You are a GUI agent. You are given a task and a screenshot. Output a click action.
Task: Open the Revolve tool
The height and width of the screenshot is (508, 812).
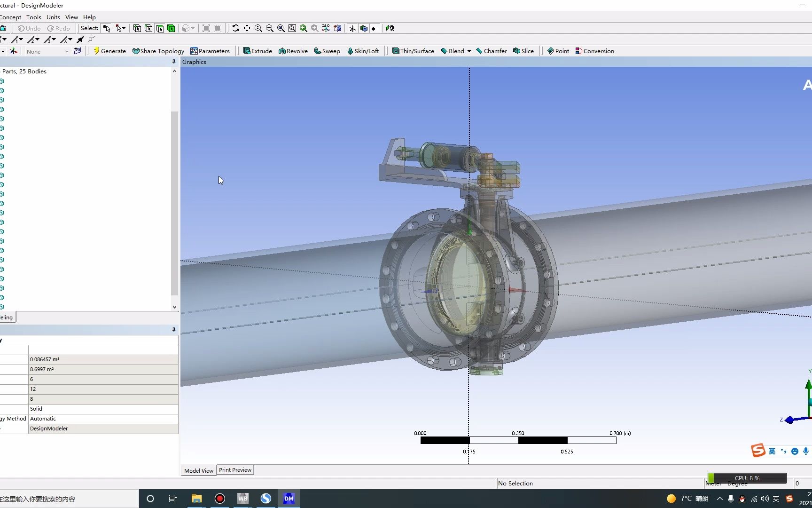pyautogui.click(x=293, y=51)
